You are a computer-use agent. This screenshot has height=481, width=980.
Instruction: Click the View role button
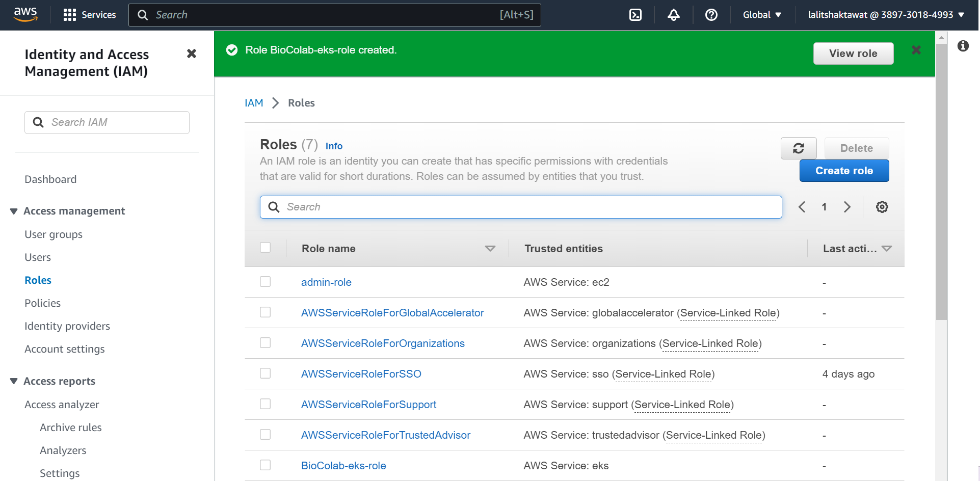pyautogui.click(x=853, y=54)
